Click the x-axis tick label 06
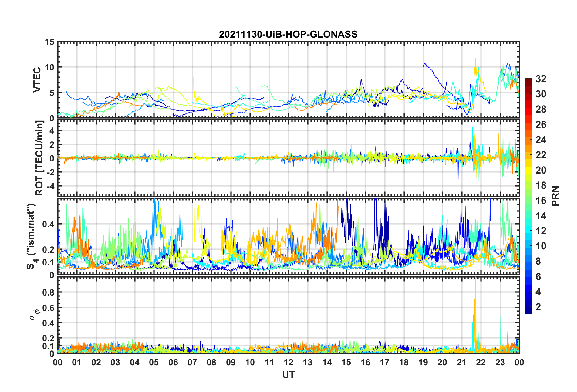 point(173,362)
